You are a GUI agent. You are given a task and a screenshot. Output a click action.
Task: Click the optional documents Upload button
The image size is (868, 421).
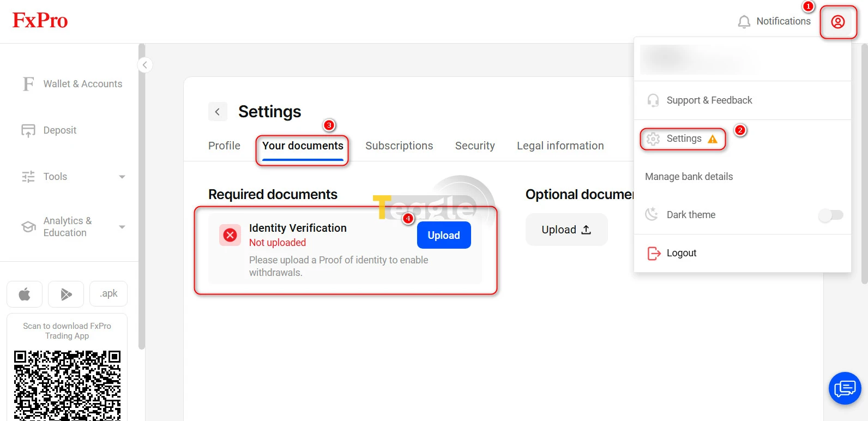pyautogui.click(x=566, y=230)
